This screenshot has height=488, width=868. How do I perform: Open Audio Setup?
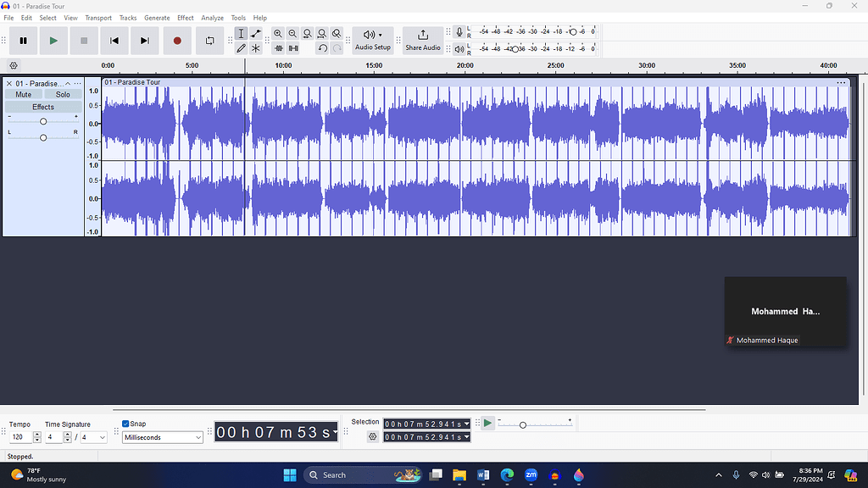click(x=371, y=40)
